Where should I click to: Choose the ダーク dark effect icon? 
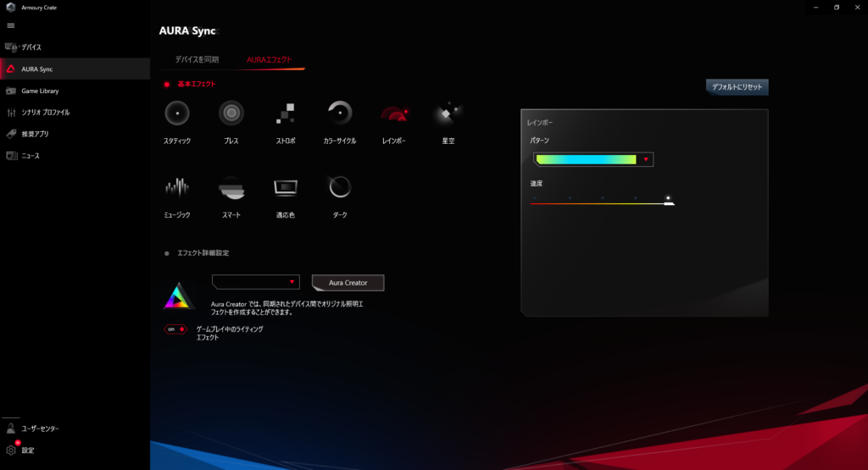coord(339,187)
